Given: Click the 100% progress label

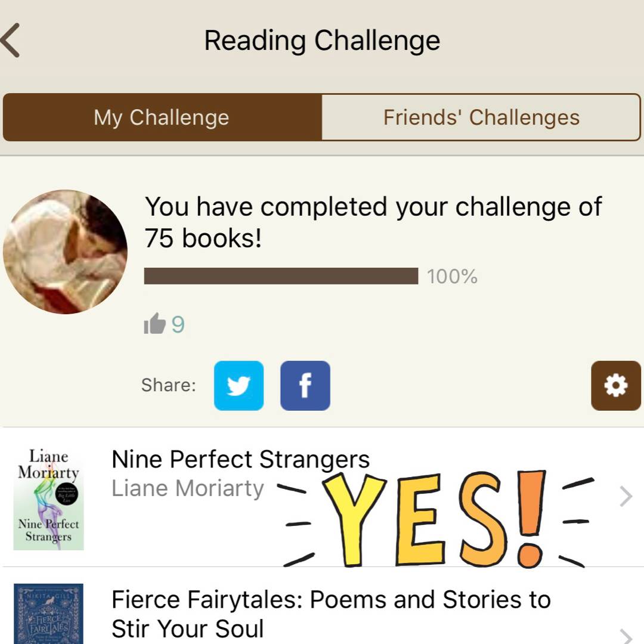Looking at the screenshot, I should 452,277.
